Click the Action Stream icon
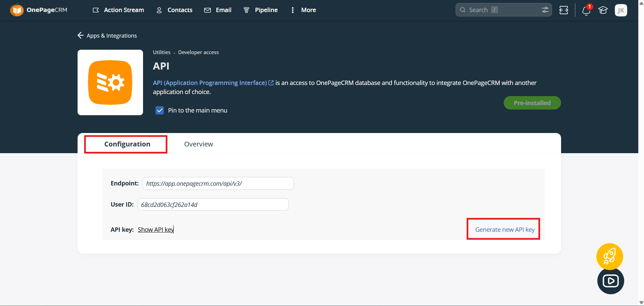 point(96,10)
